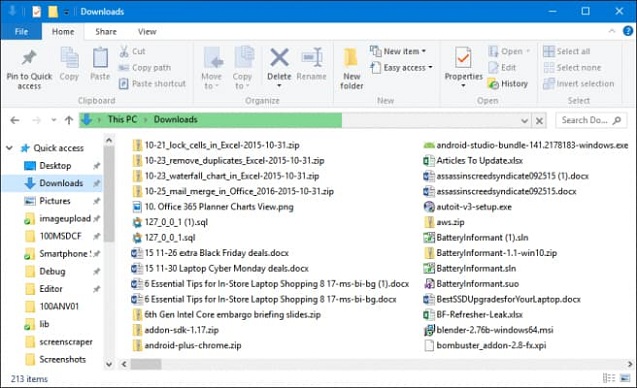The image size is (637, 388).
Task: Switch to large thumbnails view in status bar
Action: pos(625,378)
